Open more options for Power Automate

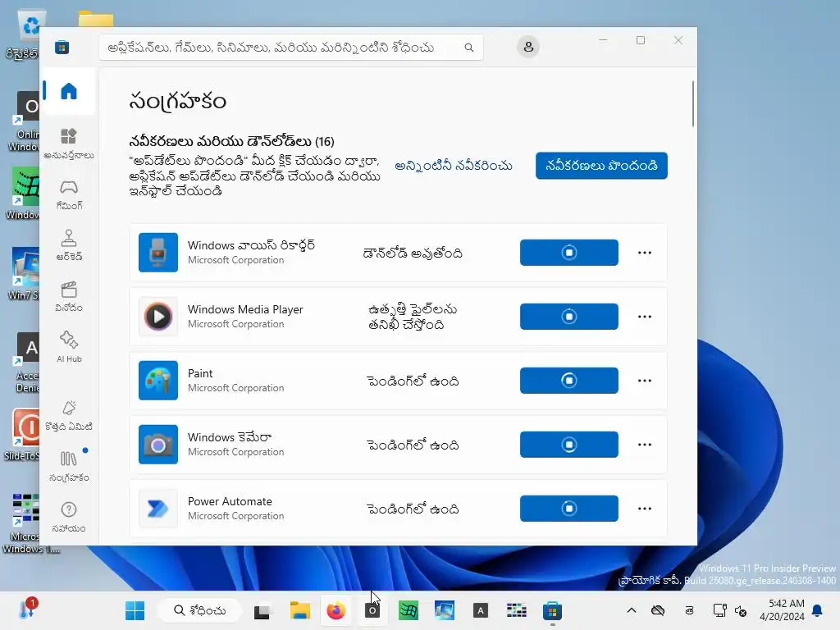pyautogui.click(x=645, y=509)
